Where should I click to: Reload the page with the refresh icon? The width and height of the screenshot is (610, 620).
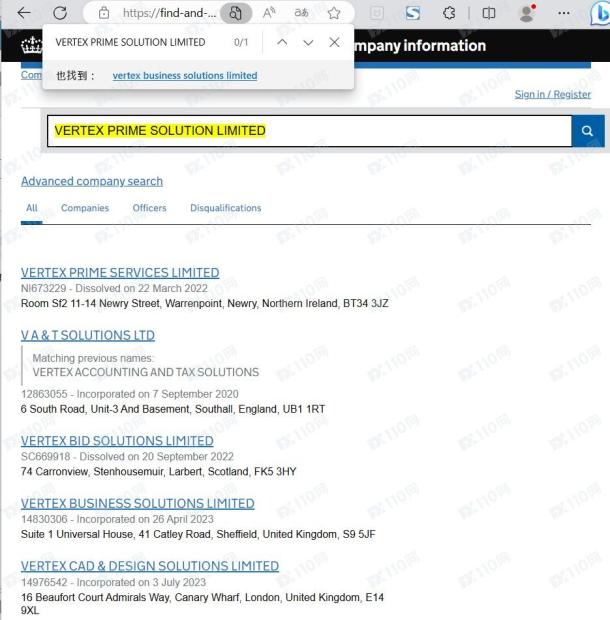(60, 13)
